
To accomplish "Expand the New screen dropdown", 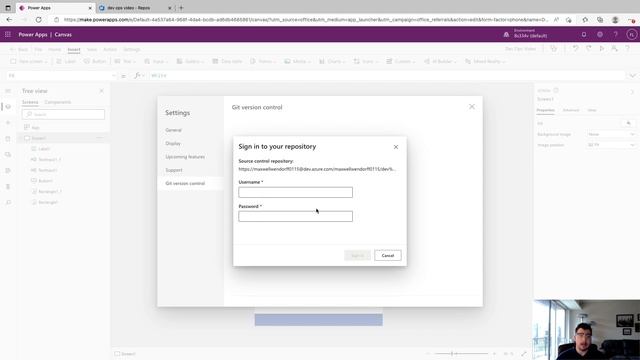I will (29, 61).
